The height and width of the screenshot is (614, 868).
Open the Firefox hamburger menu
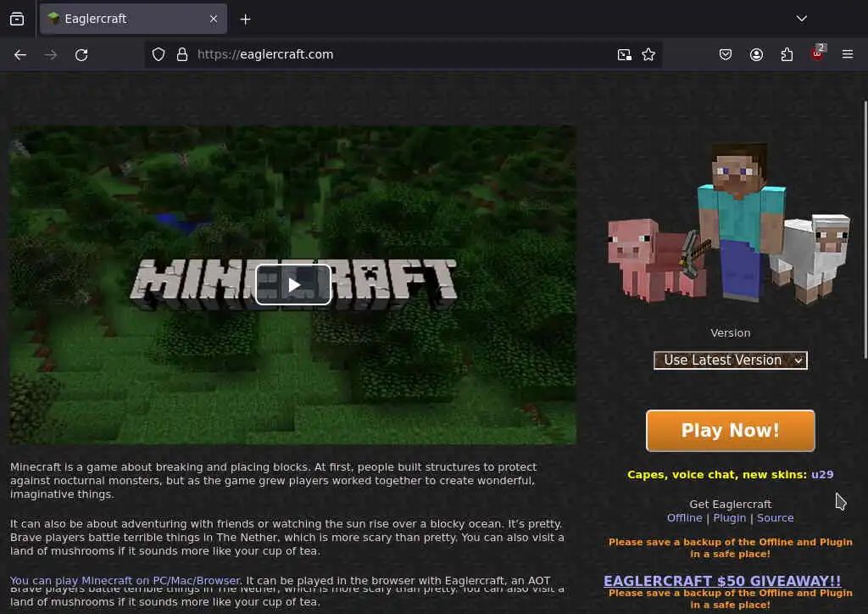coord(848,54)
